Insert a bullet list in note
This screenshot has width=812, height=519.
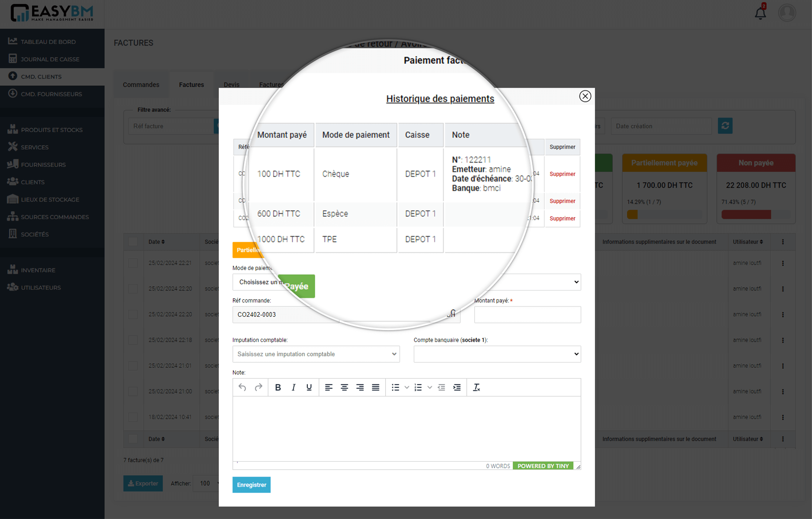(x=395, y=387)
